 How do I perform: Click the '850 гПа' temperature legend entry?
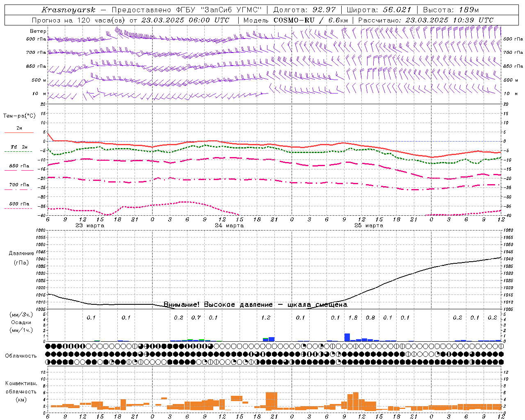click(x=19, y=166)
